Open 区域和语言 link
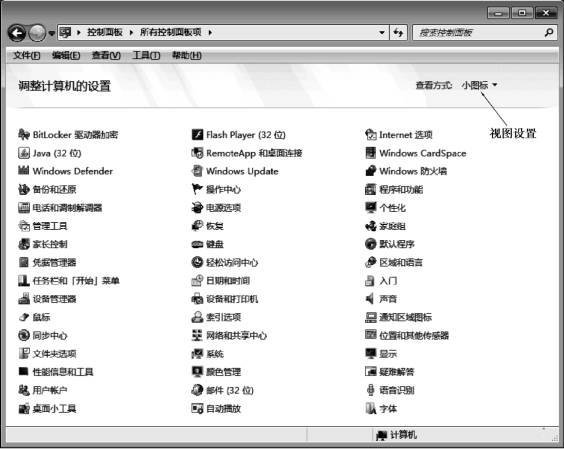564x449 pixels. coord(401,262)
